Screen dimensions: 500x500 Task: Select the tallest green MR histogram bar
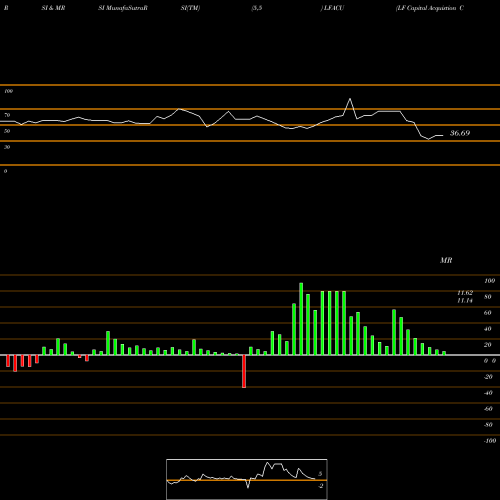tap(301, 319)
